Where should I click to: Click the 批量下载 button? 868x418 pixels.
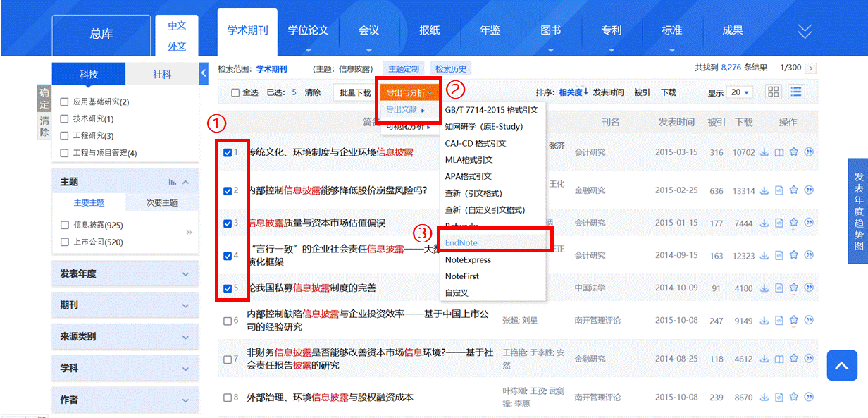(x=355, y=92)
